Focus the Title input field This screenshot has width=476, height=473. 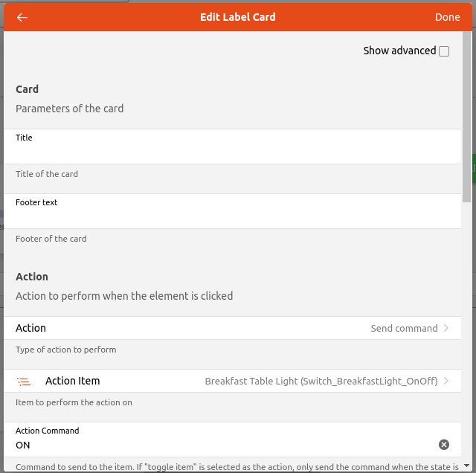(232, 152)
